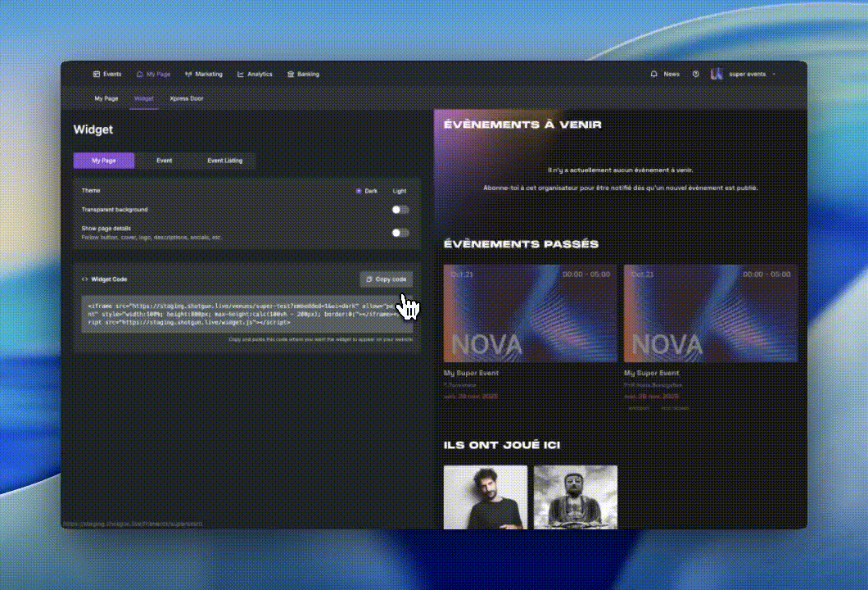Click the 'Abonne-toi à cet organisateur' message line
This screenshot has height=590, width=868.
(x=621, y=188)
